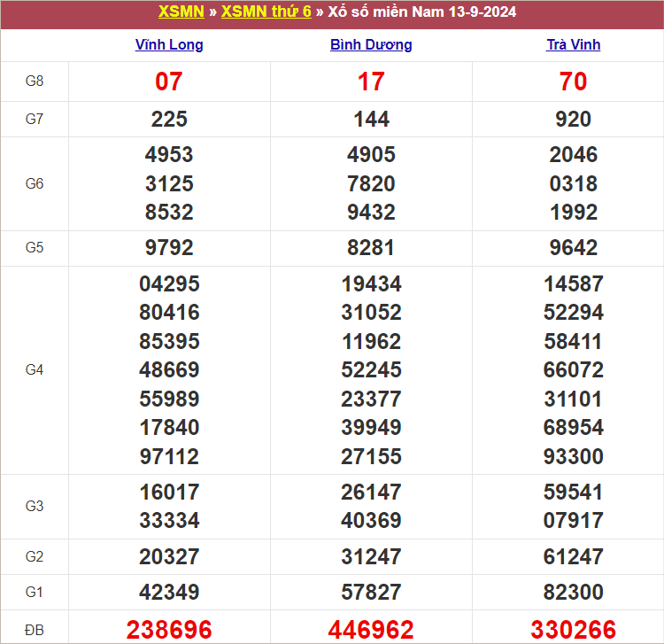Select G3 number 16017
Image resolution: width=664 pixels, height=644 pixels.
click(169, 492)
